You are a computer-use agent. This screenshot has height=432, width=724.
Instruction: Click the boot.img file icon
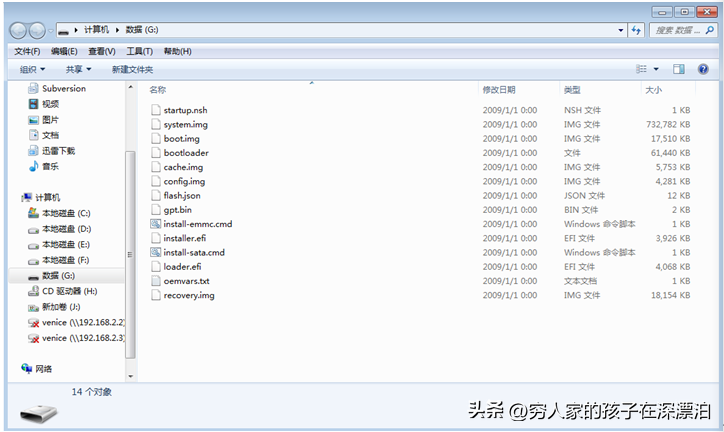click(x=156, y=138)
